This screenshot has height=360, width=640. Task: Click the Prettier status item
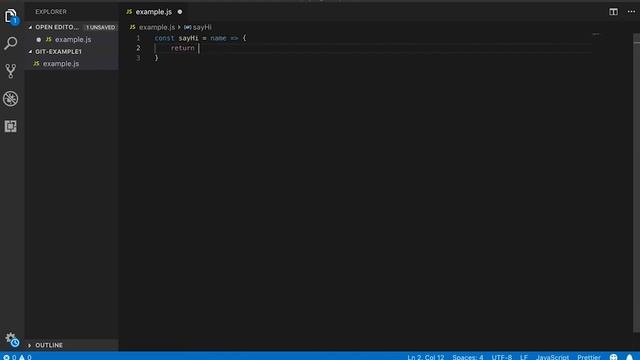click(589, 357)
